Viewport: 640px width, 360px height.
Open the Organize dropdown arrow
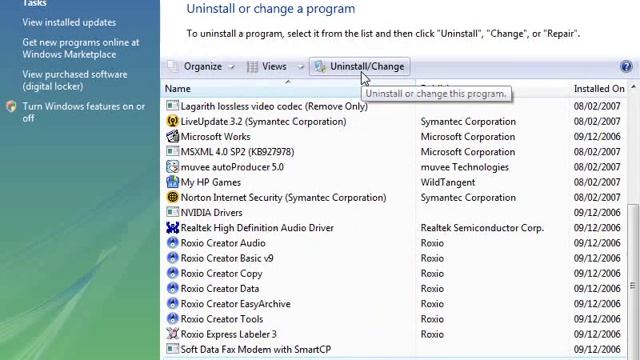(x=231, y=67)
